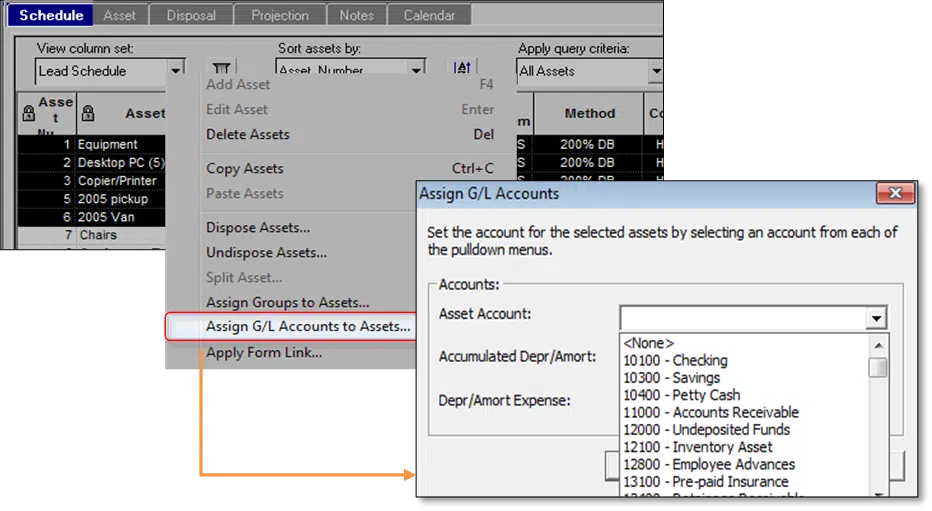Choose Assign G/L Accounts to Assets... entry
Image resolution: width=932 pixels, height=511 pixels.
291,326
